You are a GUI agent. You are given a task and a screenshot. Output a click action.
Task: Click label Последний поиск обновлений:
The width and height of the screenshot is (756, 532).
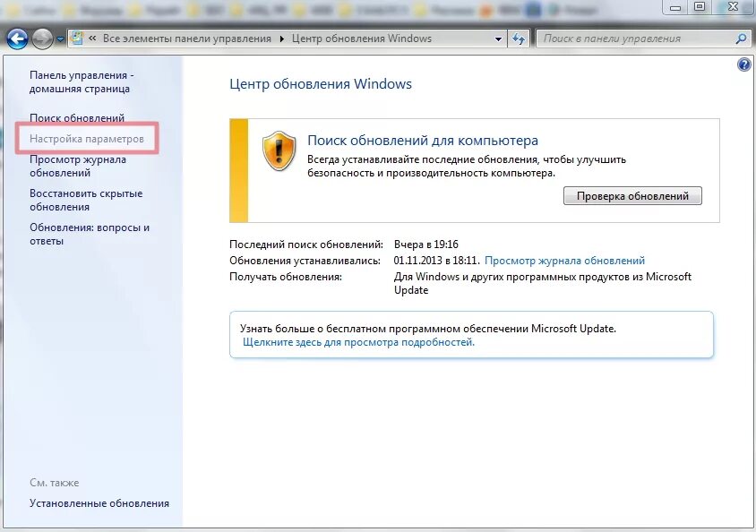pyautogui.click(x=306, y=245)
